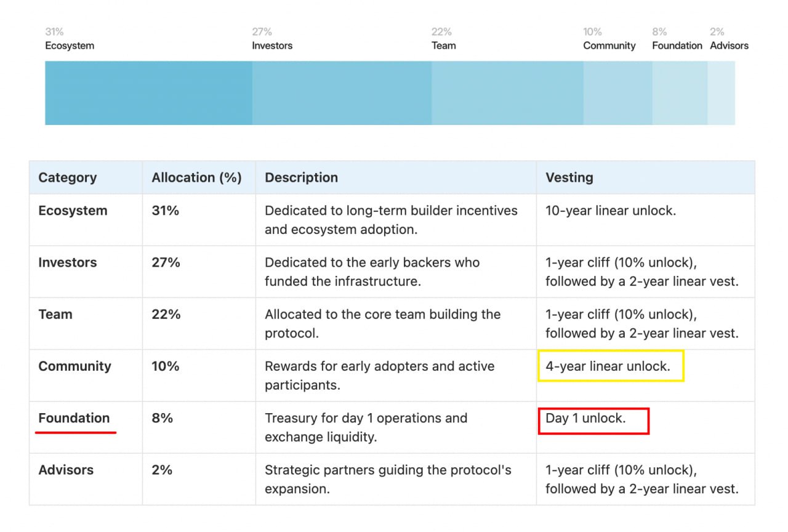The image size is (788, 532).
Task: Select the Advisors row category cell
Action: click(x=66, y=470)
